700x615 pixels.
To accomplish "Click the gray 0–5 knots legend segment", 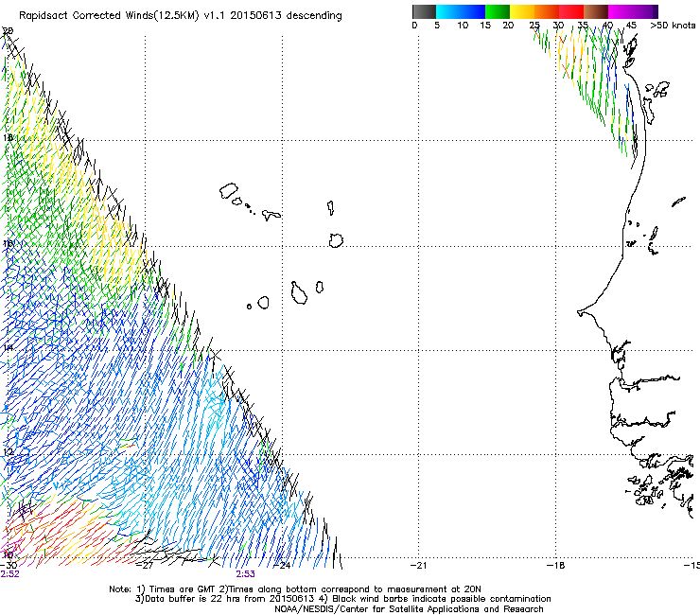I will (x=424, y=11).
